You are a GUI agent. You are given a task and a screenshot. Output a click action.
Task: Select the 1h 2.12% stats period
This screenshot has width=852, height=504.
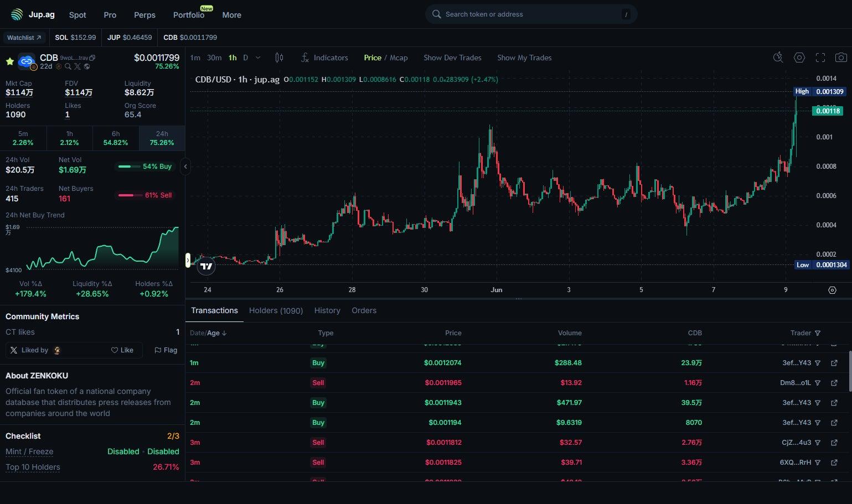coord(69,138)
